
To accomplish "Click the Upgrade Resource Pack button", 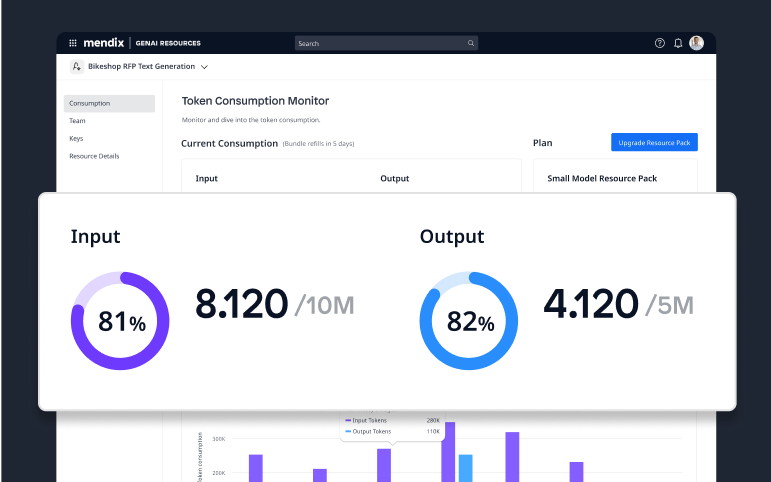I will (x=654, y=142).
